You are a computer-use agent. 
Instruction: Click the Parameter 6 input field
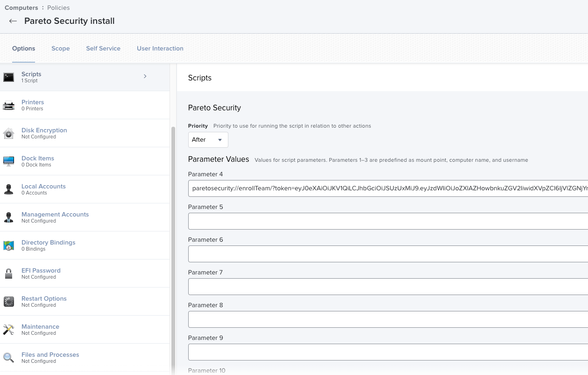(388, 254)
